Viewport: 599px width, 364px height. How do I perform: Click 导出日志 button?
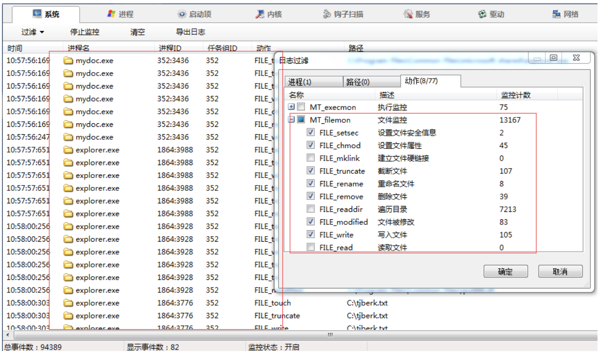[x=190, y=32]
